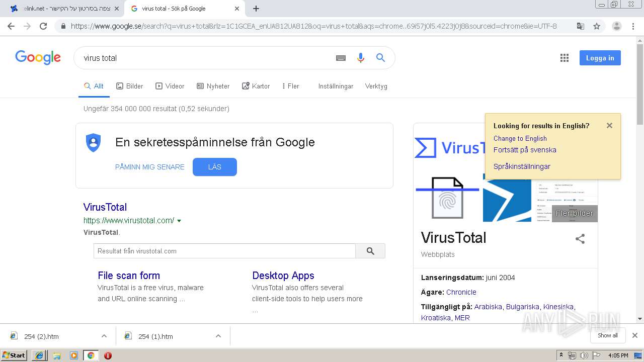This screenshot has height=362, width=644.
Task: Open fingerprint document image thumbnail
Action: pyautogui.click(x=447, y=198)
